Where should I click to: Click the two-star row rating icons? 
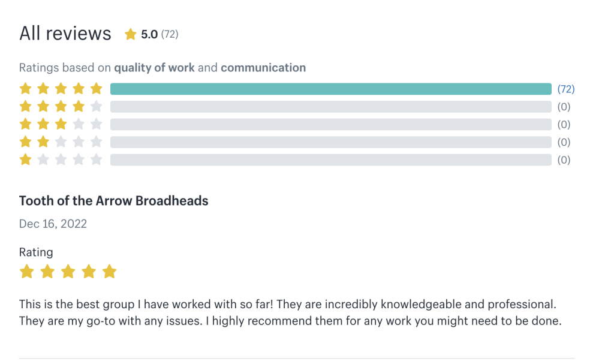pyautogui.click(x=61, y=142)
